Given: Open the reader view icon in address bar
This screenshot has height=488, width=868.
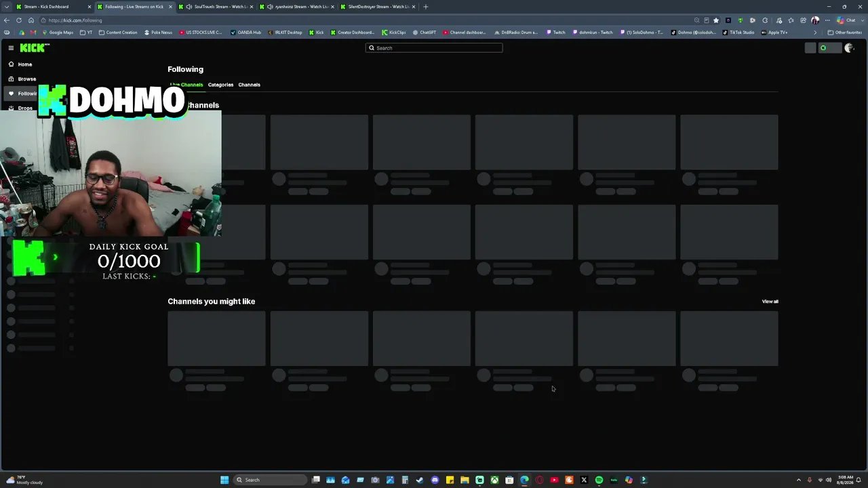Looking at the screenshot, I should 707,20.
